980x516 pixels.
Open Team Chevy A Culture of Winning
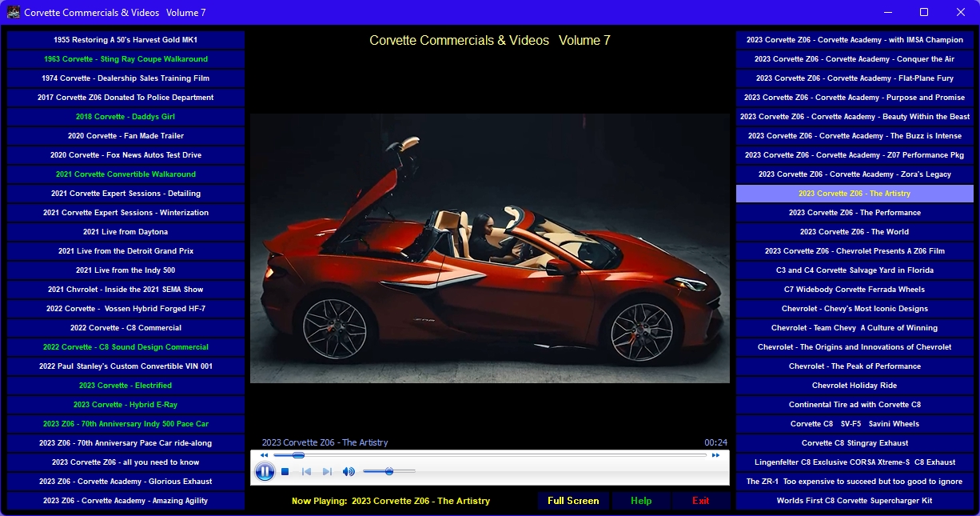point(855,328)
